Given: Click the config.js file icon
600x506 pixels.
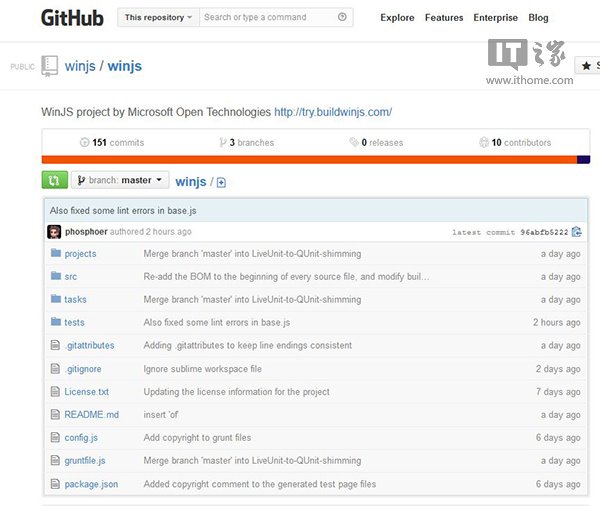Looking at the screenshot, I should (55, 437).
